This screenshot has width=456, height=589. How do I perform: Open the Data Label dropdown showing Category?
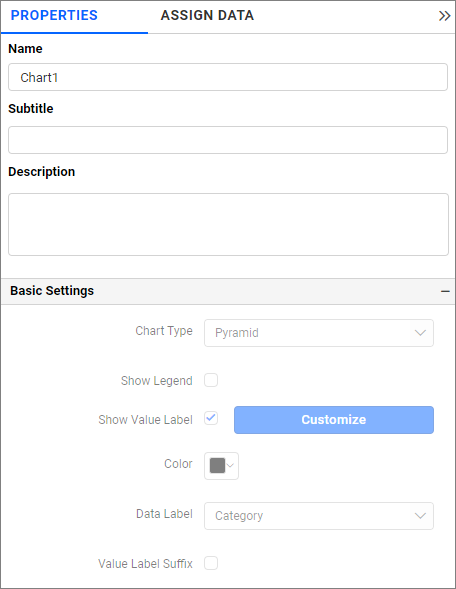[319, 516]
